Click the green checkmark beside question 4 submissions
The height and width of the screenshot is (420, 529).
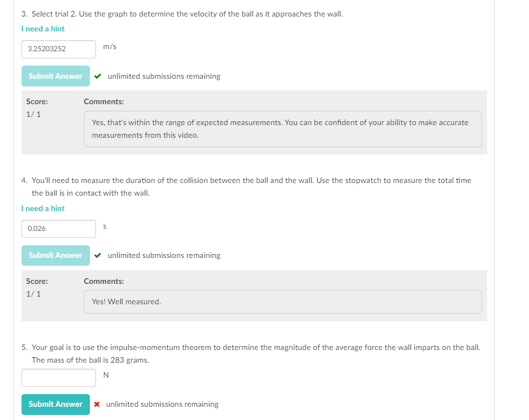pyautogui.click(x=98, y=255)
